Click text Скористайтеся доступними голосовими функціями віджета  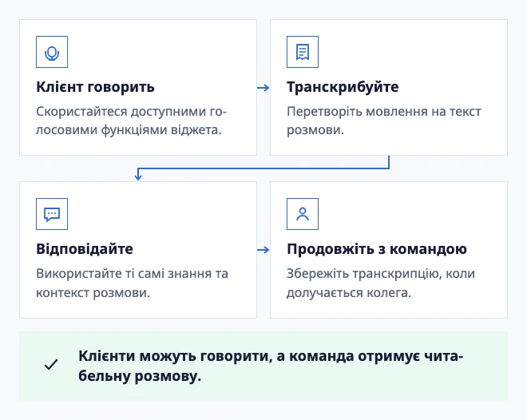tap(132, 121)
